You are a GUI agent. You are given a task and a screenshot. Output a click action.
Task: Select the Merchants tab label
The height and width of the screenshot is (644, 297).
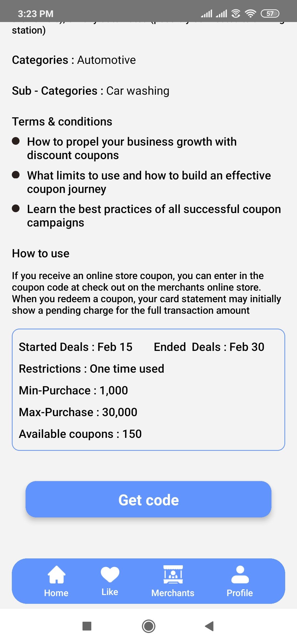pos(173,593)
